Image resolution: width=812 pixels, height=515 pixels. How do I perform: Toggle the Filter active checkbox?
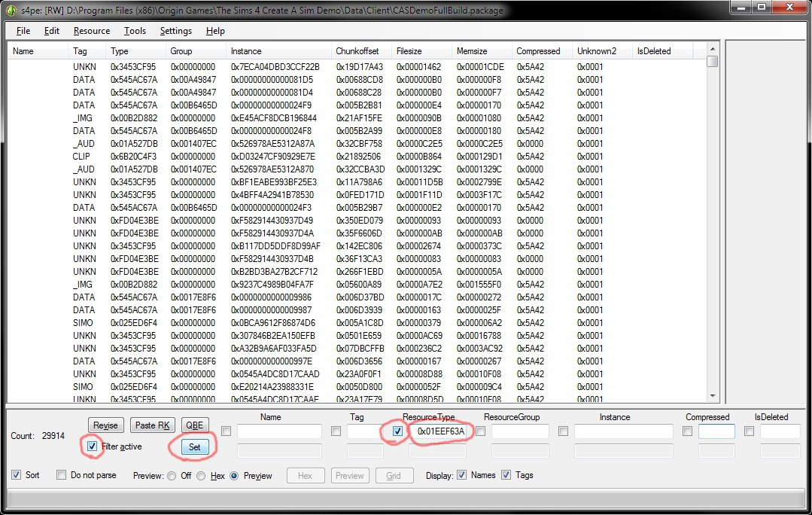tap(92, 446)
